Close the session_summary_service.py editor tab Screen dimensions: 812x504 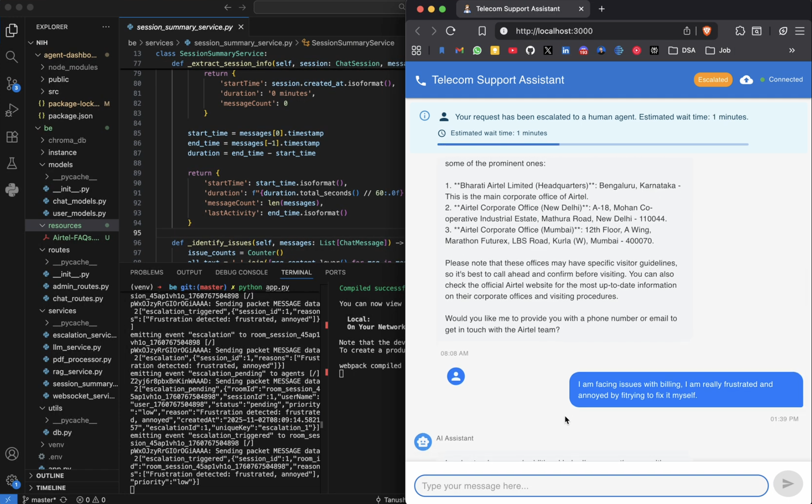point(241,27)
